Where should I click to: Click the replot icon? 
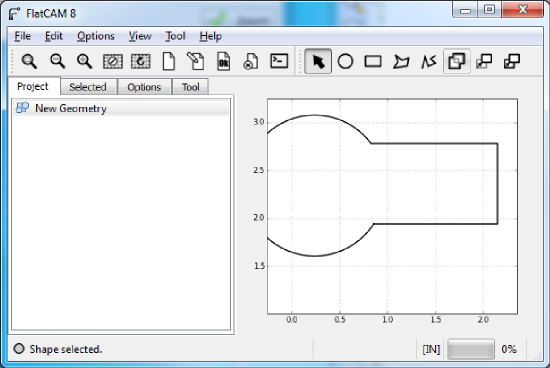tap(140, 61)
